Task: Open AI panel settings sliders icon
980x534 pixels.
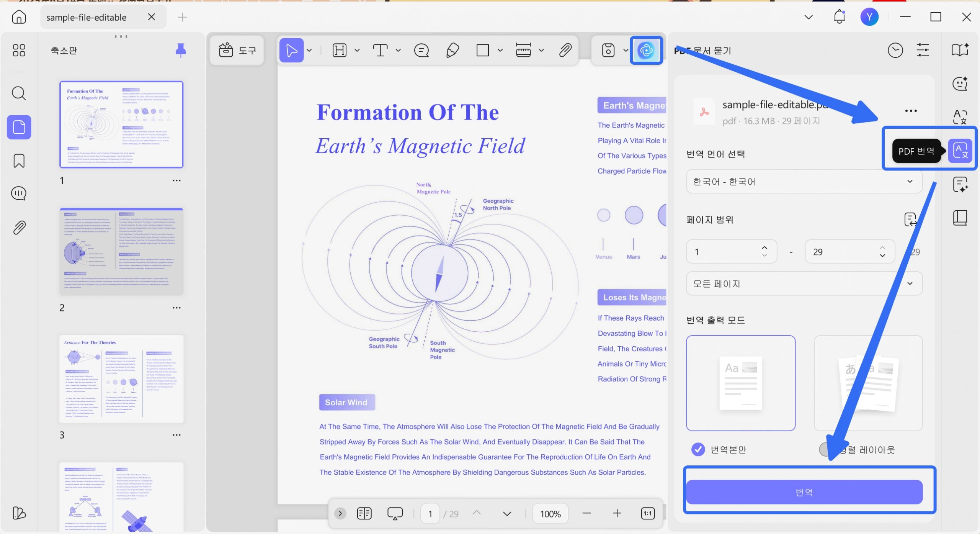Action: (x=923, y=50)
